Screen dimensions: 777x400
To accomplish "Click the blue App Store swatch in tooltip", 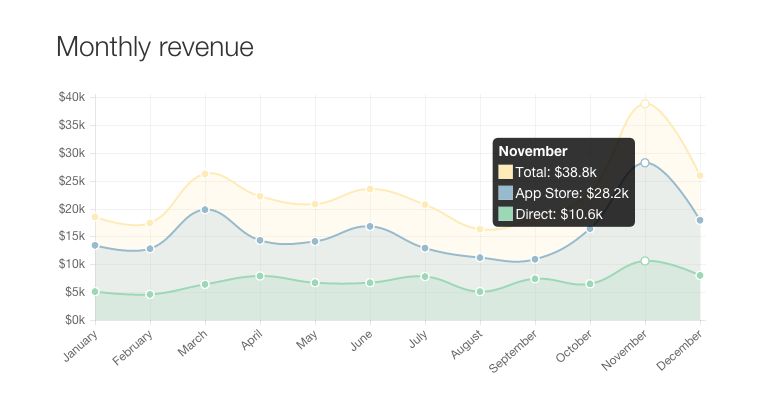I will point(506,193).
